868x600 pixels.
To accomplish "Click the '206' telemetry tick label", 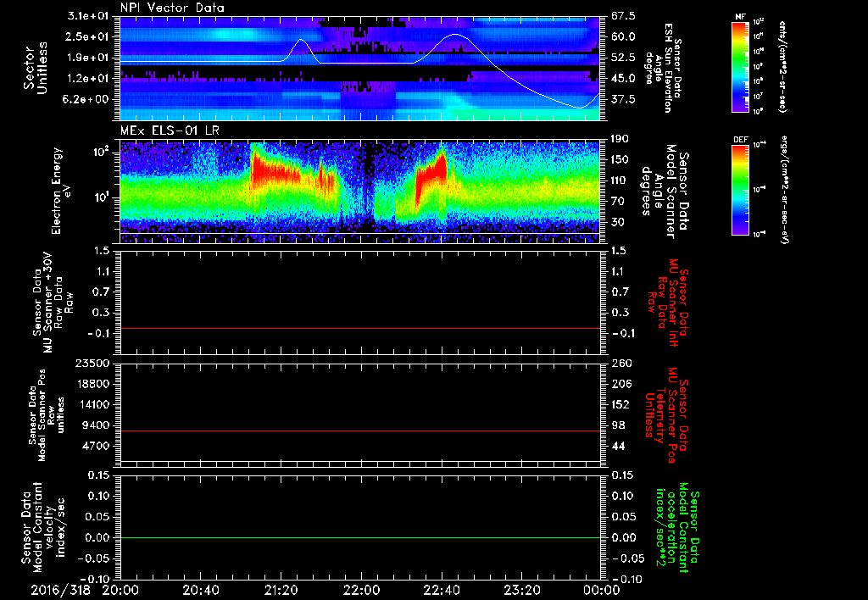I will [620, 384].
